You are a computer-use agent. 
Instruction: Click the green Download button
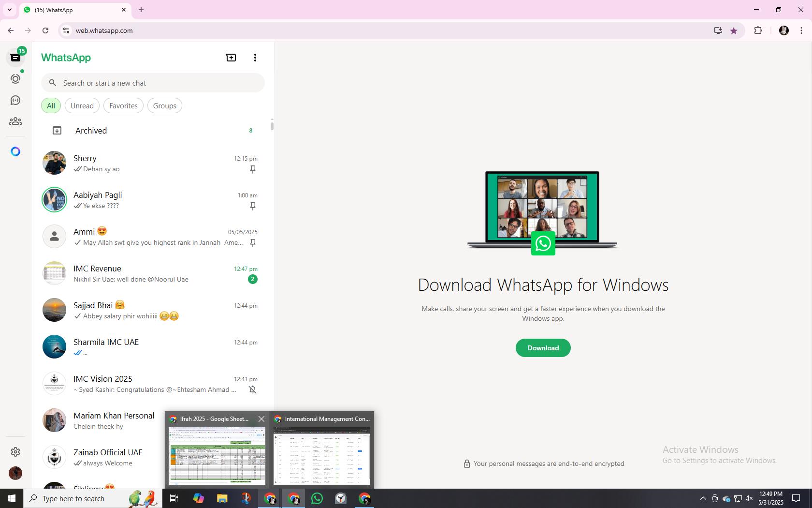[x=543, y=348]
